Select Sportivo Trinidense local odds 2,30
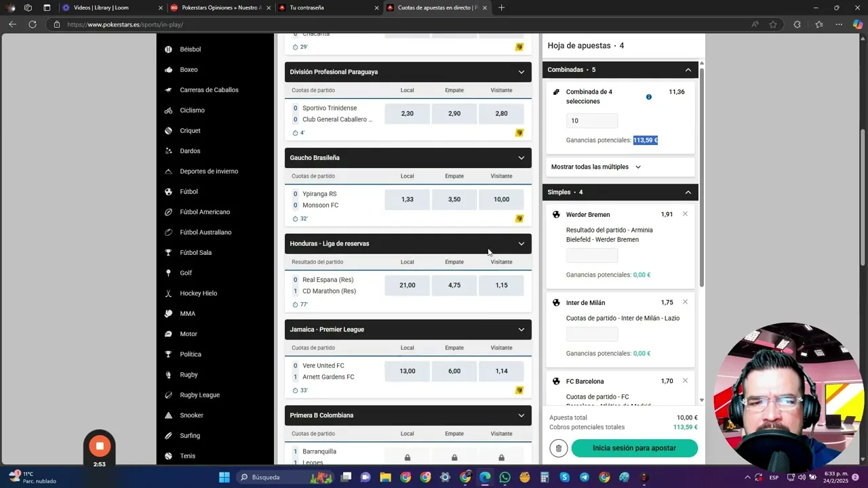 click(407, 114)
